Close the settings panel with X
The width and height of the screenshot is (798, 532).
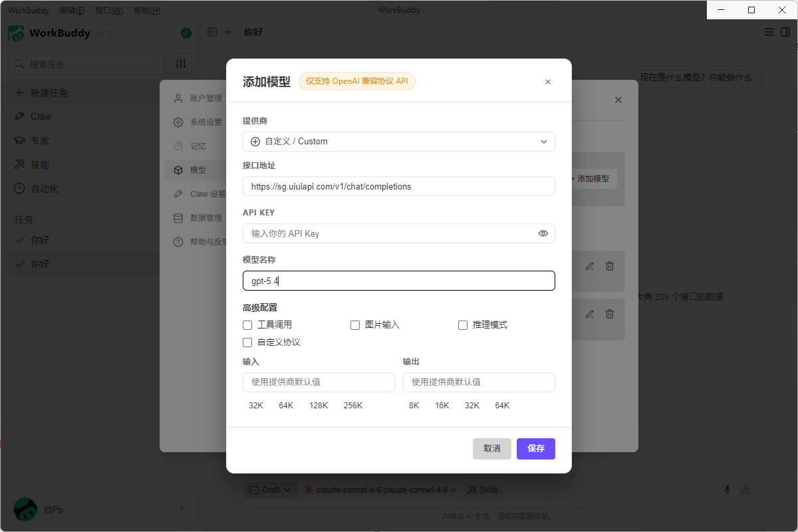[x=618, y=100]
